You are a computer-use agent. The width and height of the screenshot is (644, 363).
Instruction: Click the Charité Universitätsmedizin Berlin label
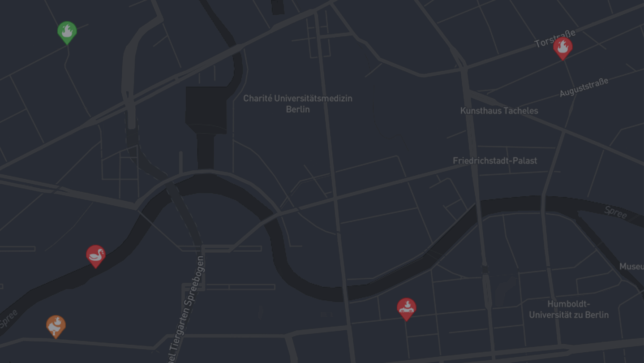point(298,104)
